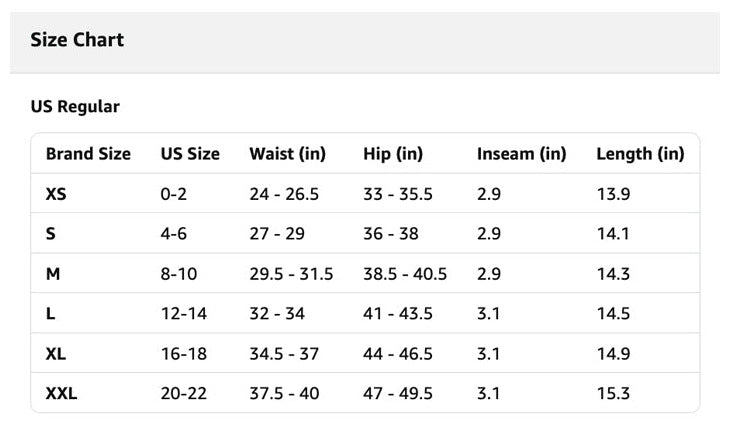Select the M brand size cell
733x430 pixels.
point(53,274)
